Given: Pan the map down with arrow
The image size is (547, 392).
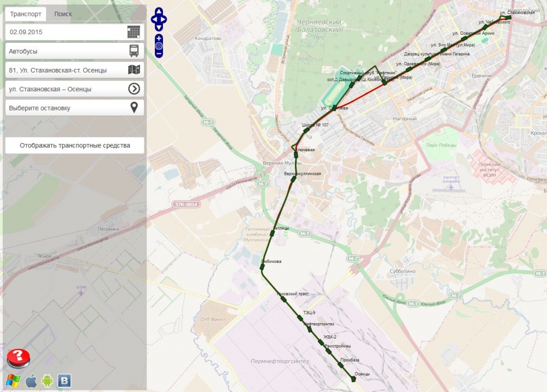Looking at the screenshot, I should (159, 27).
